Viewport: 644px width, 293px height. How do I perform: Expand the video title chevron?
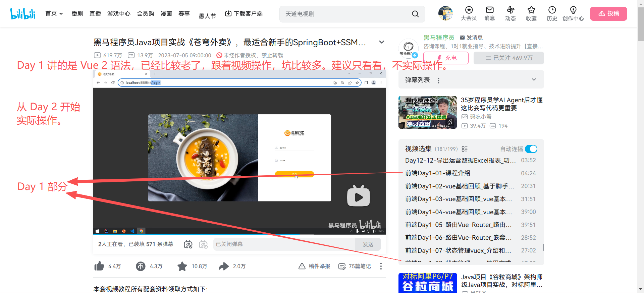coord(381,42)
